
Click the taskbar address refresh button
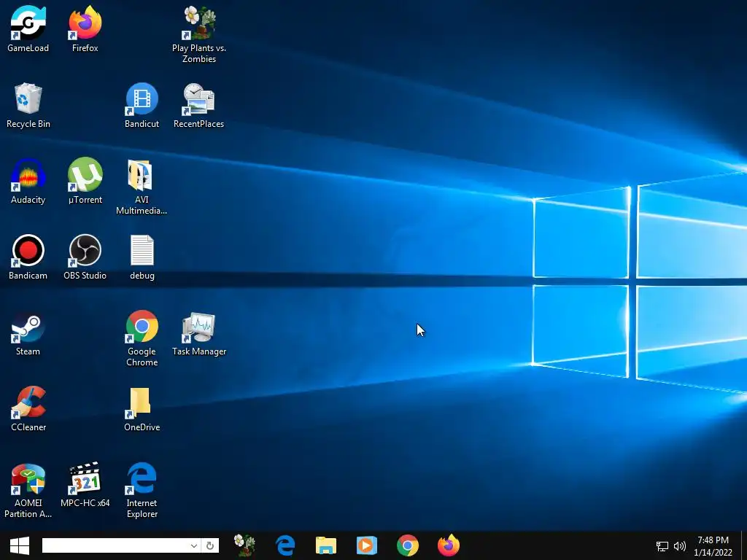tap(210, 545)
